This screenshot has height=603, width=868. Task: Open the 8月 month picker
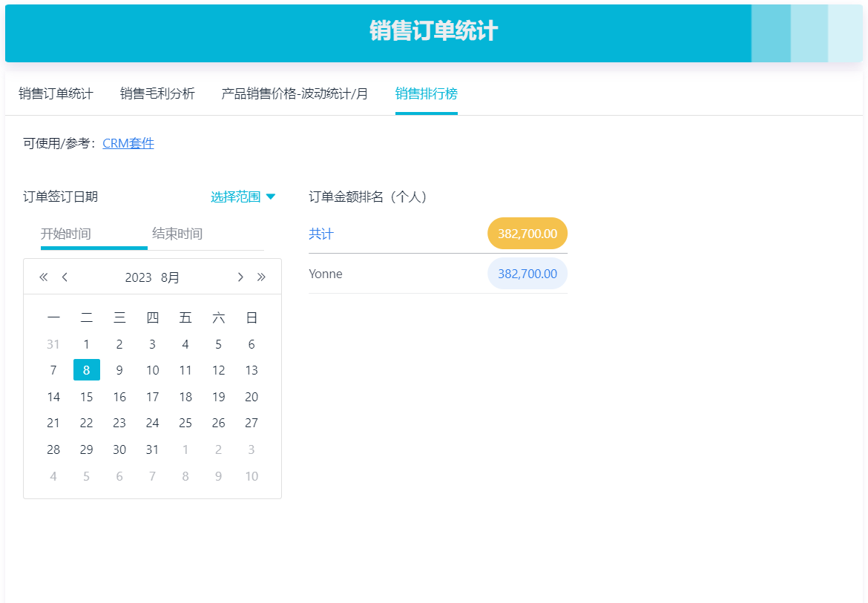[x=170, y=277]
